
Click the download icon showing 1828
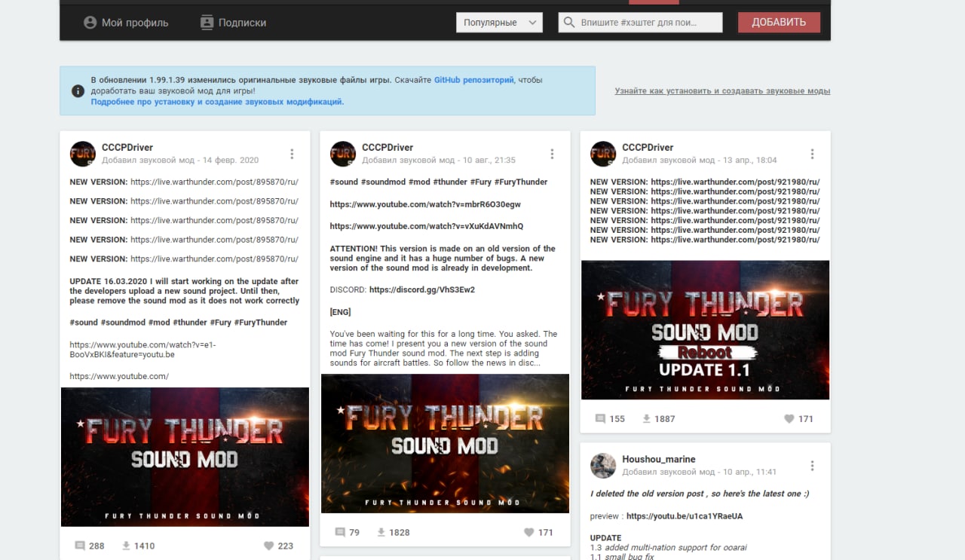point(381,532)
